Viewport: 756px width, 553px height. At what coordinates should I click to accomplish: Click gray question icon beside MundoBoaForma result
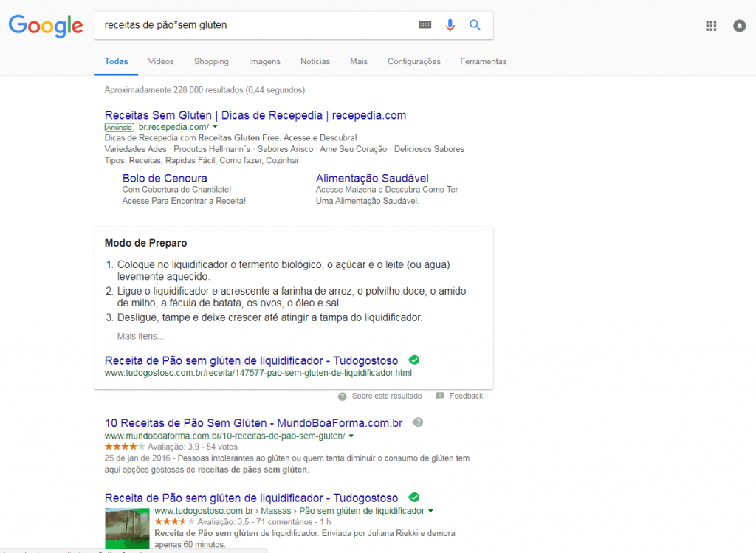418,422
